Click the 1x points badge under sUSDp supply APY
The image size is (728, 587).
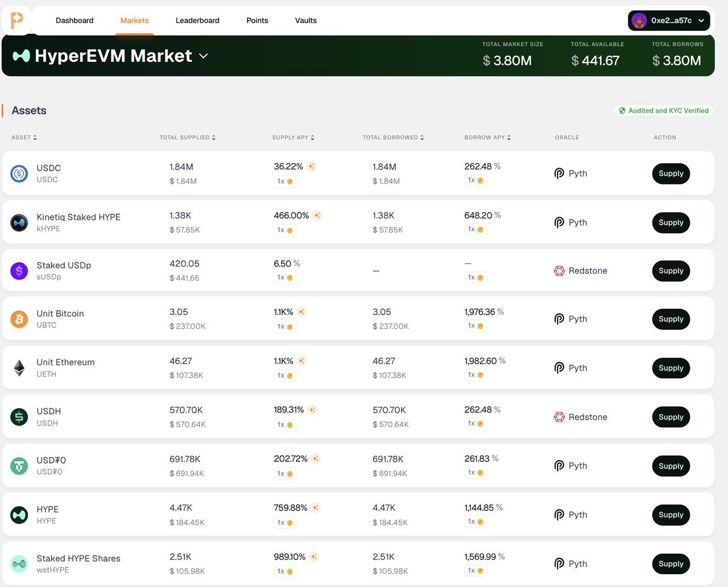pos(285,277)
